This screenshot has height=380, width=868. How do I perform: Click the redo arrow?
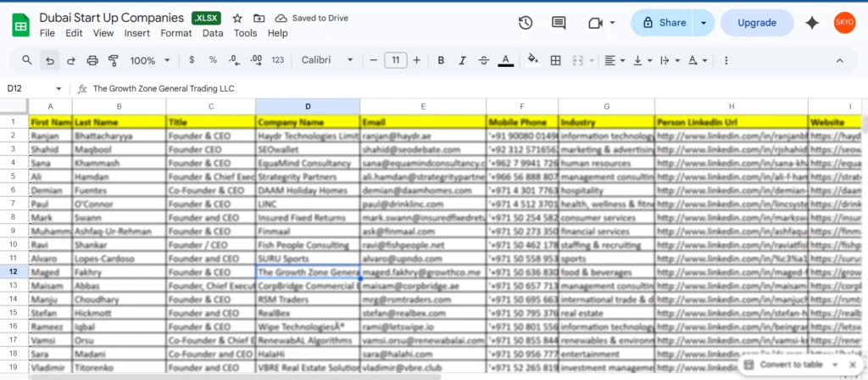click(x=71, y=60)
